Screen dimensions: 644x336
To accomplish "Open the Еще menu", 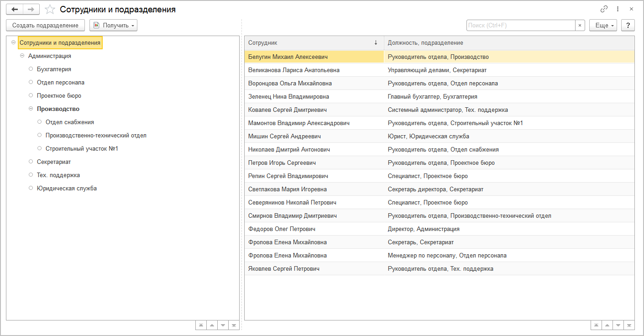I will pyautogui.click(x=603, y=26).
